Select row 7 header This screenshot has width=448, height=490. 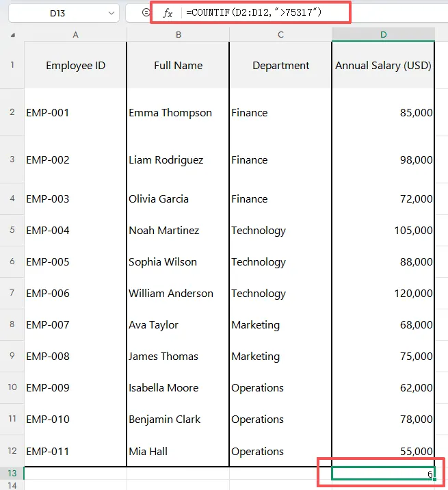pos(12,293)
